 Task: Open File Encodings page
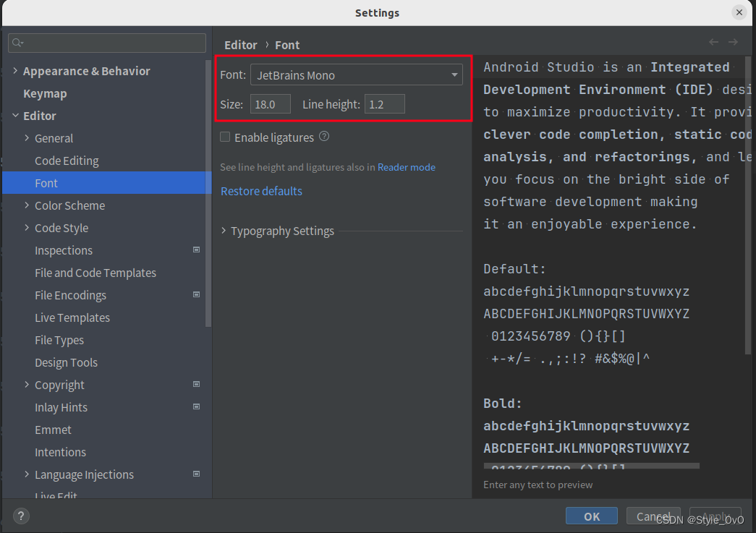tap(70, 295)
